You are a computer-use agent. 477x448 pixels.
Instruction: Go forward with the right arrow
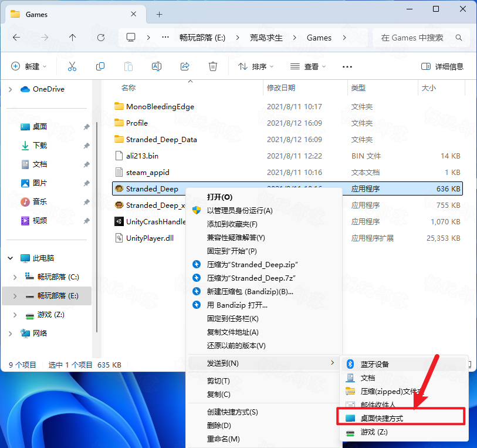point(45,38)
